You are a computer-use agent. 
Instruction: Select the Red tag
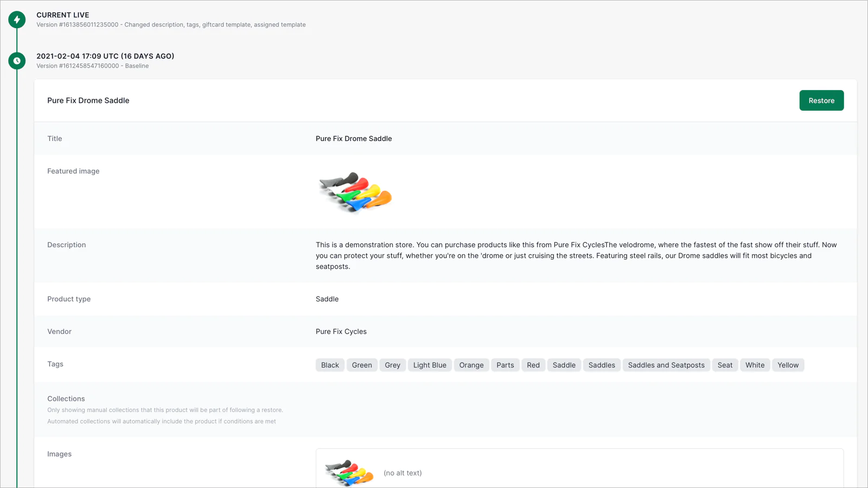533,365
